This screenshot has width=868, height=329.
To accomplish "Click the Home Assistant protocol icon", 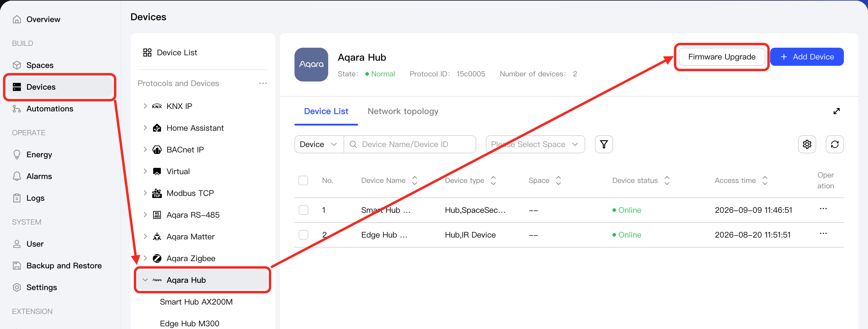I will tap(157, 128).
